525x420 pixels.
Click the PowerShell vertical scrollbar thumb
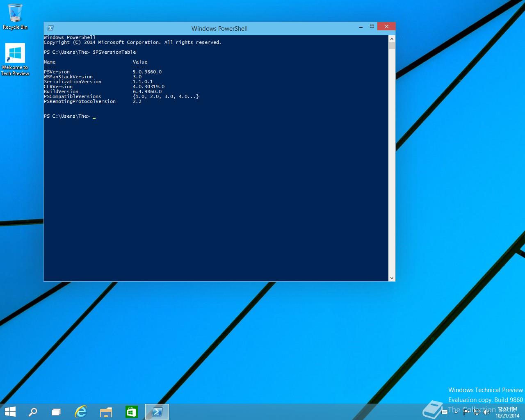pos(392,46)
